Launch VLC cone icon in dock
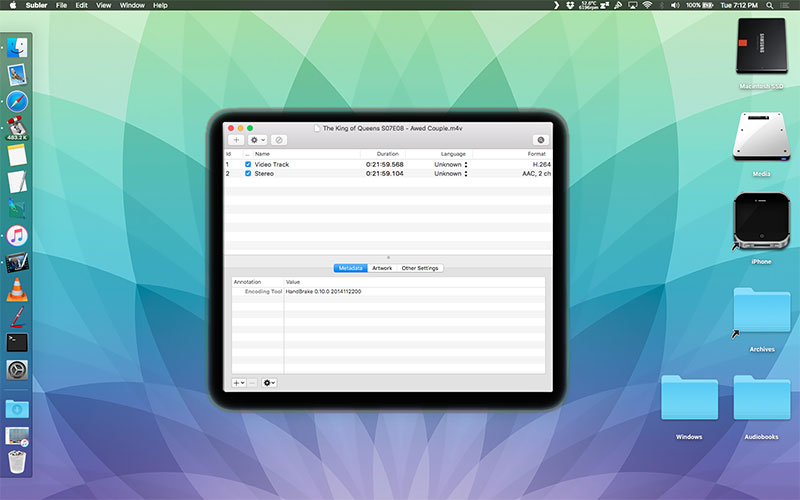 (x=17, y=289)
